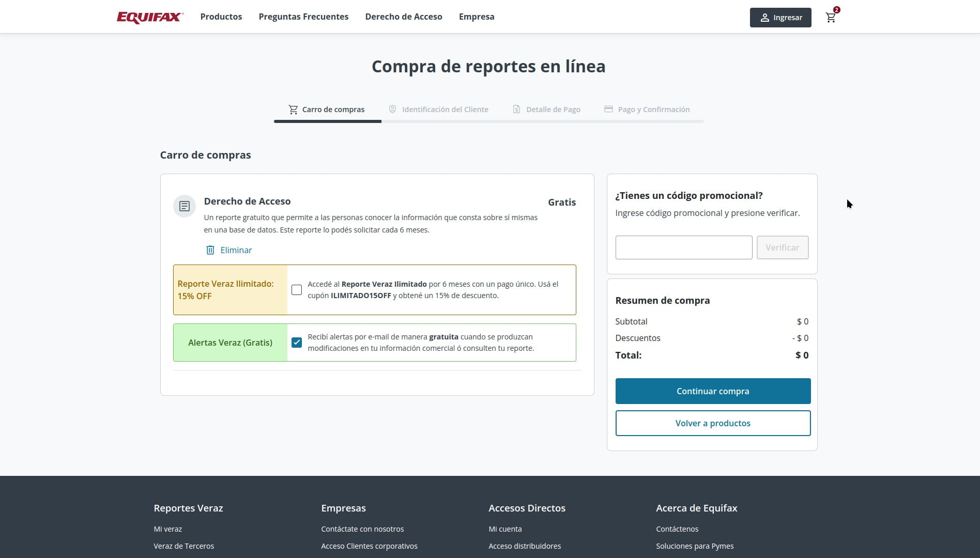Go to Derecho de Acceso in top navigation
Image resolution: width=980 pixels, height=558 pixels.
tap(404, 17)
